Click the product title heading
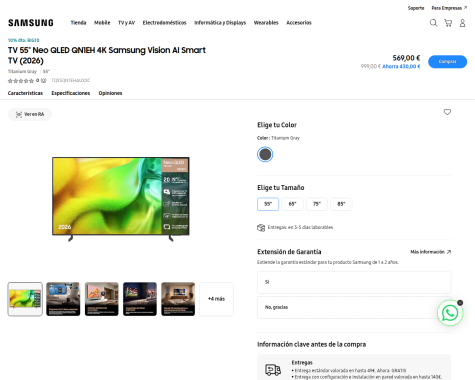475x380 pixels. coord(107,55)
